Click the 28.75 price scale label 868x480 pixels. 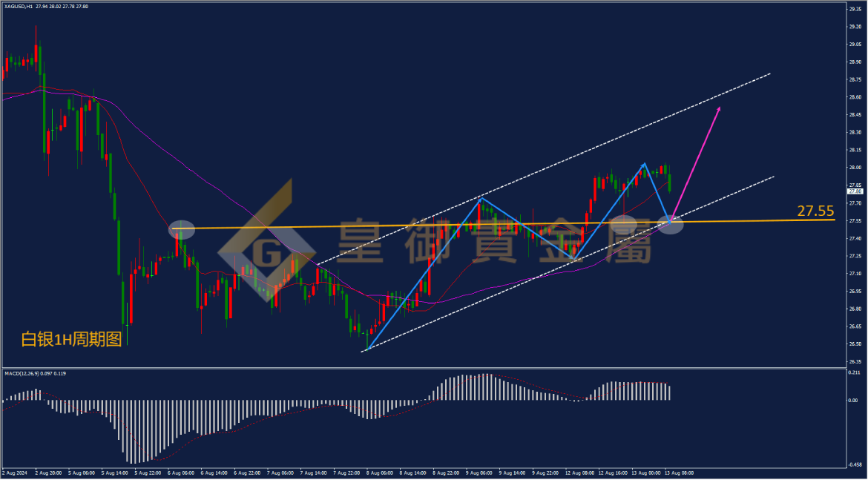point(855,79)
